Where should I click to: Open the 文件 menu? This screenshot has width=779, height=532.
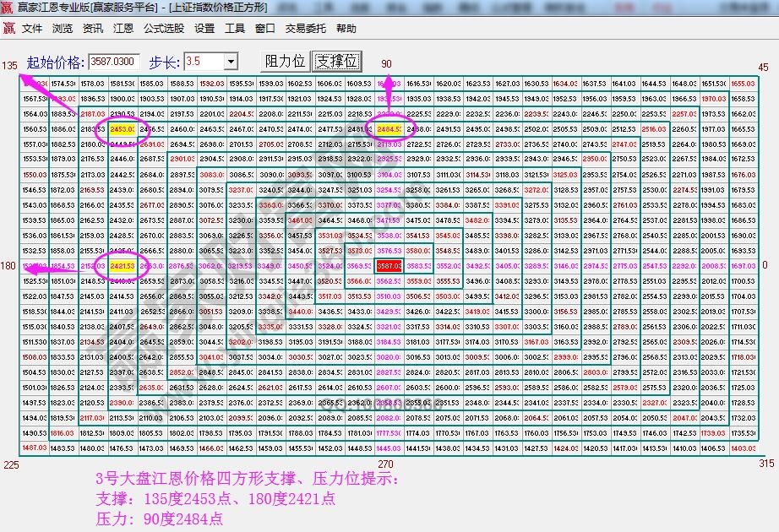tap(32, 28)
